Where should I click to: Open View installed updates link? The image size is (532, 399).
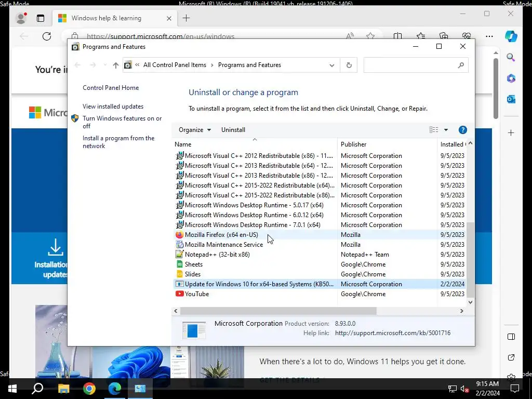[x=113, y=106]
